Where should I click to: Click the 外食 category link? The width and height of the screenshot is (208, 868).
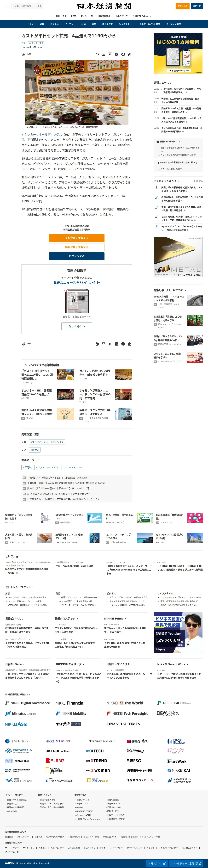click(x=23, y=43)
